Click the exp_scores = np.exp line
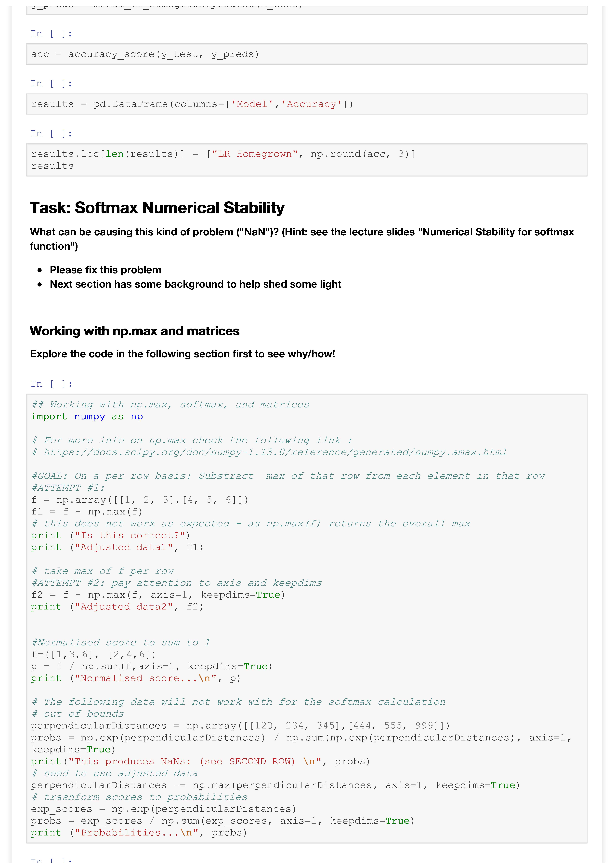The height and width of the screenshot is (868, 614). (x=163, y=809)
